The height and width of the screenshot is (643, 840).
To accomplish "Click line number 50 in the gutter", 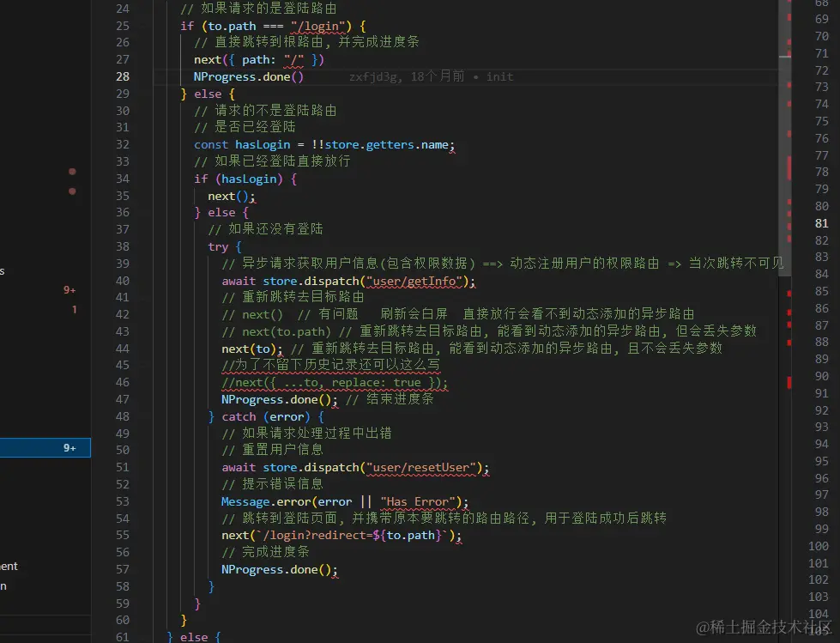I will point(123,450).
